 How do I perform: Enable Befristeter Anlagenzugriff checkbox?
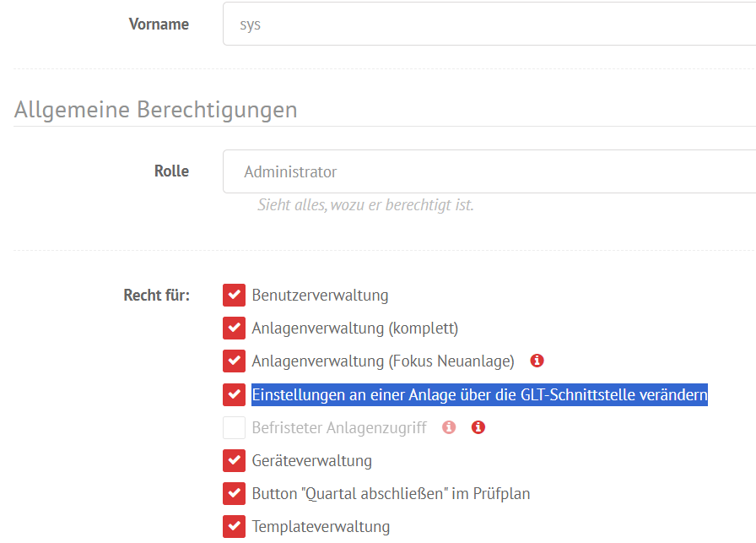[234, 427]
